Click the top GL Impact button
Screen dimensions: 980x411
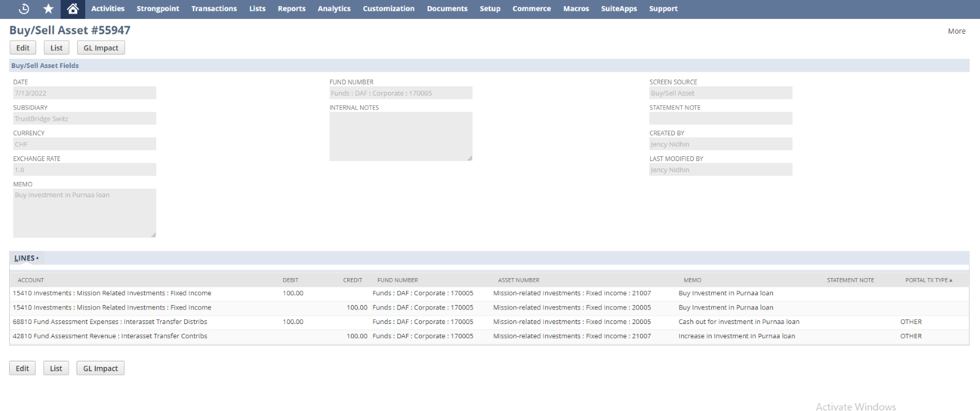point(101,48)
